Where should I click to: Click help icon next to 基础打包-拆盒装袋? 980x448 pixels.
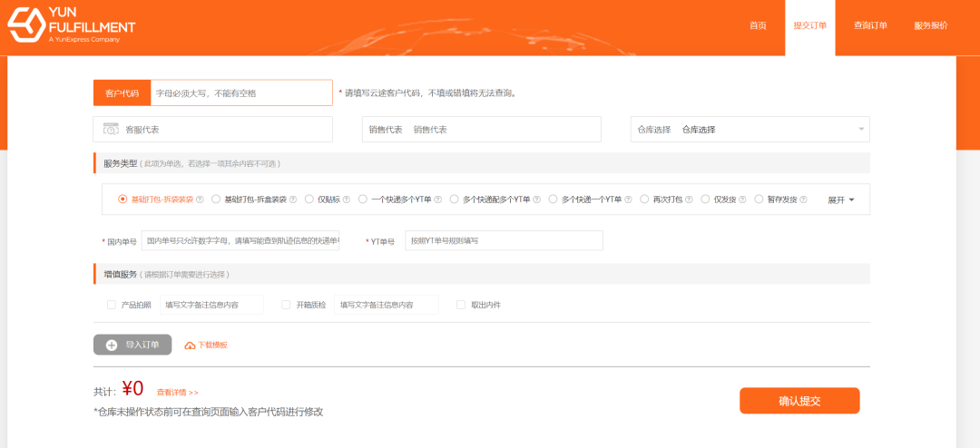(x=292, y=200)
